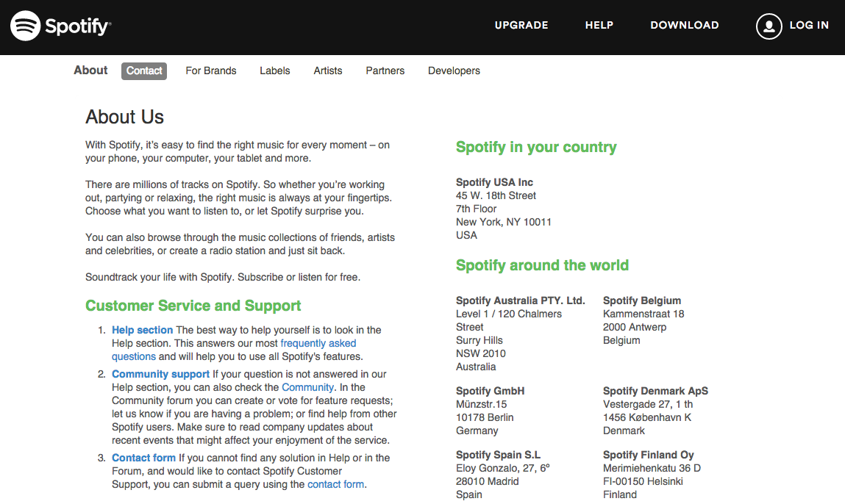
Task: Click the Spotify Belgium text
Action: (642, 301)
